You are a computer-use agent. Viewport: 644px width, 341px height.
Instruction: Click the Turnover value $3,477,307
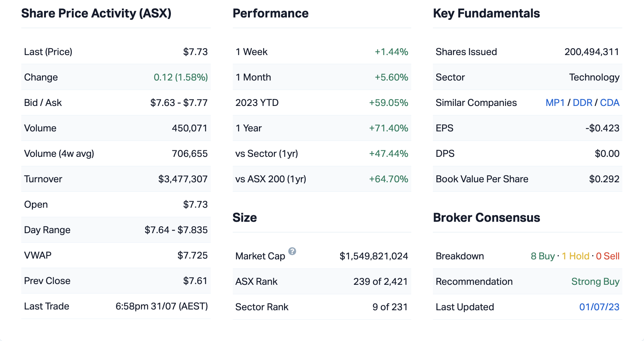pyautogui.click(x=183, y=179)
